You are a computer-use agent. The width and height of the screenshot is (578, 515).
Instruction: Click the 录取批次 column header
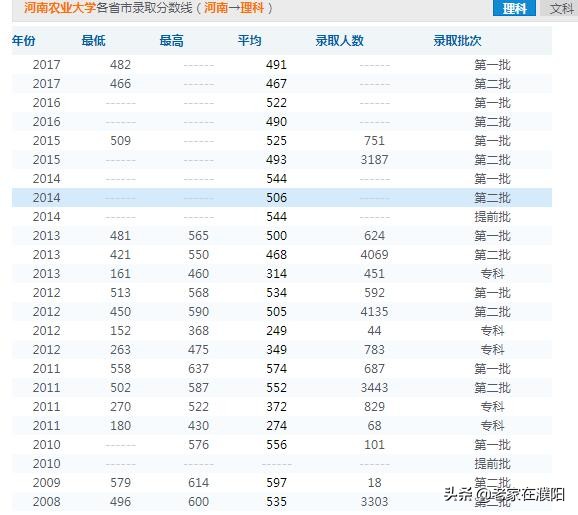tap(457, 41)
